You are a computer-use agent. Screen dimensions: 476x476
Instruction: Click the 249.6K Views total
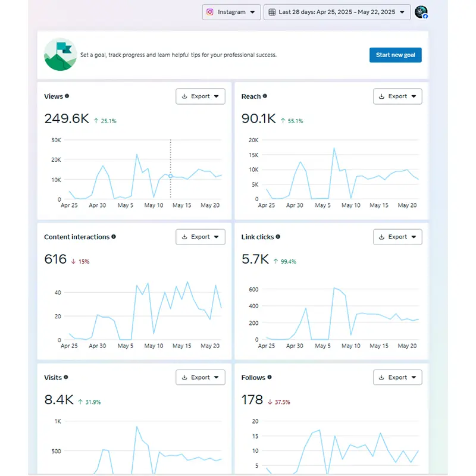(x=67, y=118)
